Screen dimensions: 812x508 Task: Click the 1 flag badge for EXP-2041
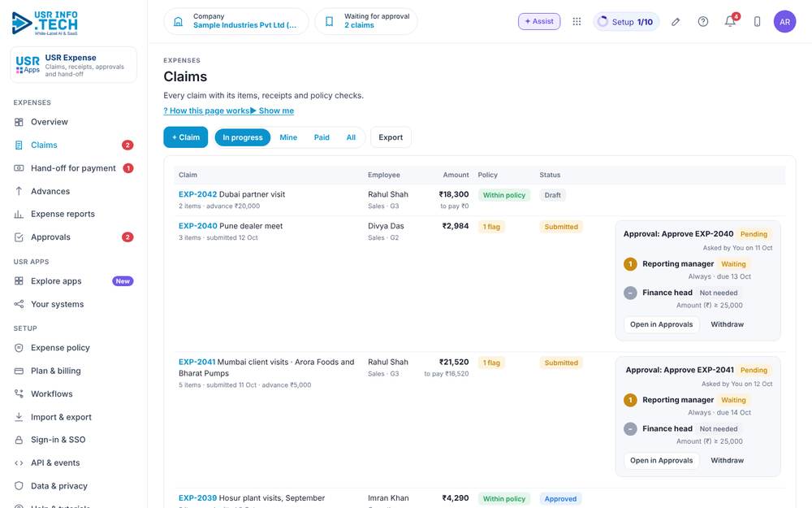pyautogui.click(x=491, y=363)
